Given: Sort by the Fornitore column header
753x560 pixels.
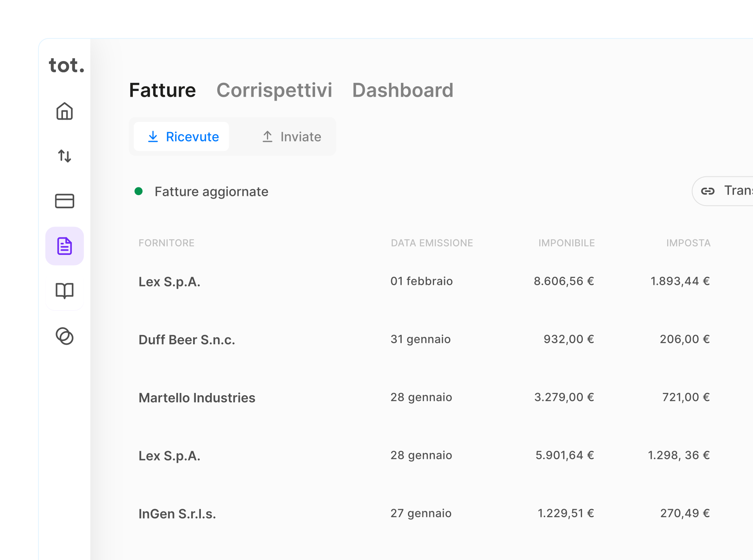Looking at the screenshot, I should [166, 243].
